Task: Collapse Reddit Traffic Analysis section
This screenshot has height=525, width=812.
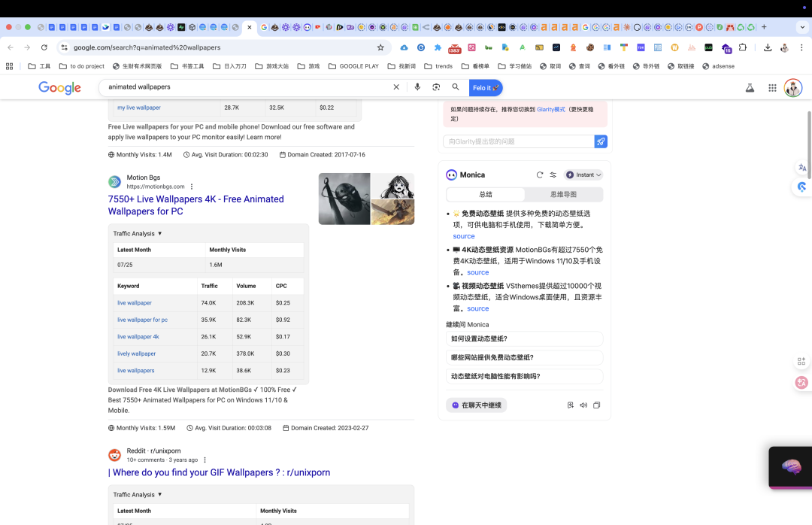Action: 138,495
